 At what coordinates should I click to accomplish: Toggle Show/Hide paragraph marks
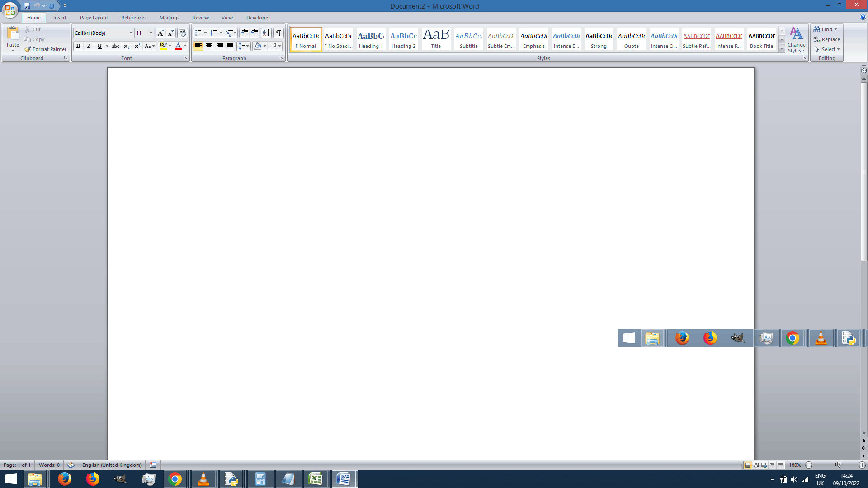click(x=278, y=33)
